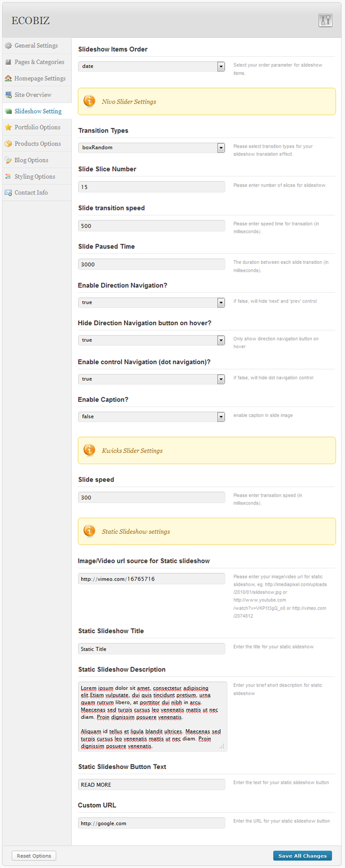
Task: Toggle the Enable Direction Navigation select
Action: 151,302
